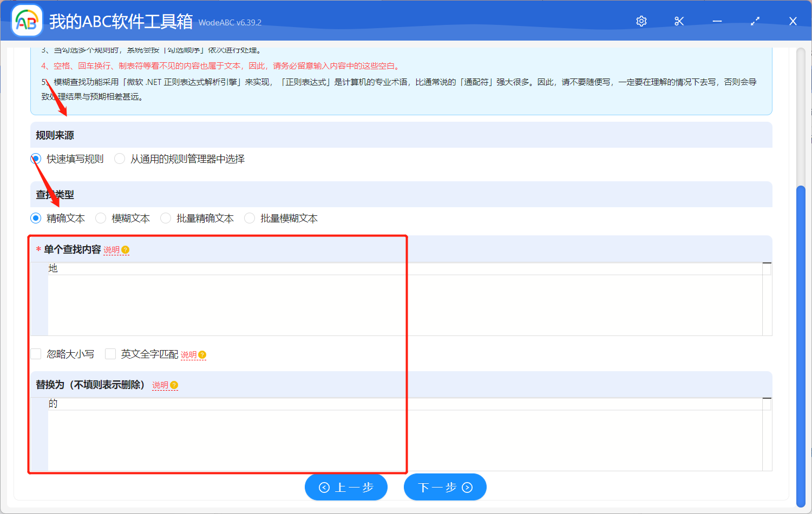Open help icon beside 单个查找内容 说明

point(125,249)
